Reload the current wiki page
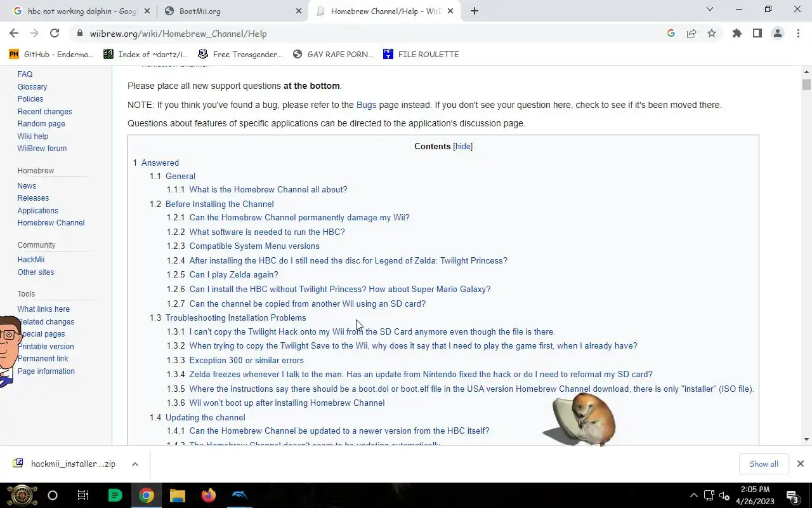The height and width of the screenshot is (508, 812). [55, 34]
